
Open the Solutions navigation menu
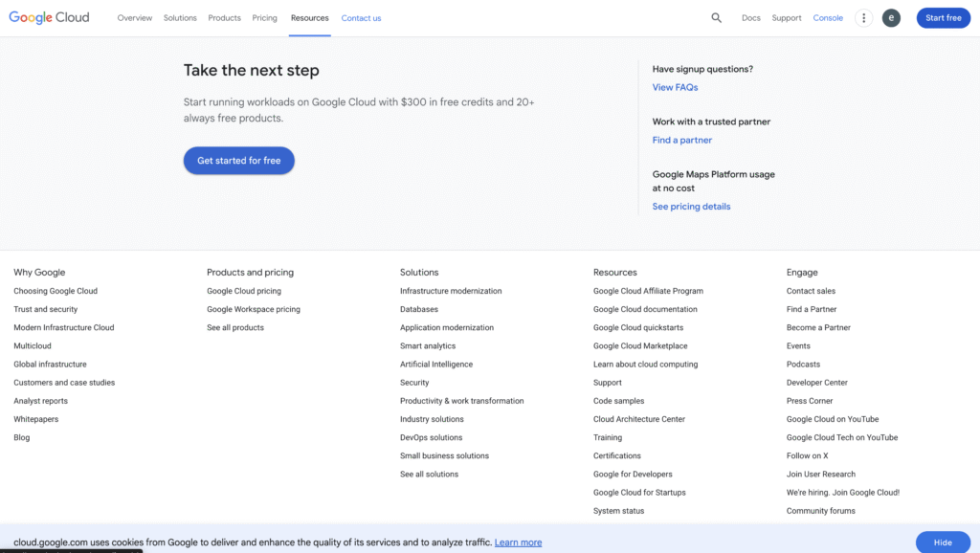(x=180, y=18)
